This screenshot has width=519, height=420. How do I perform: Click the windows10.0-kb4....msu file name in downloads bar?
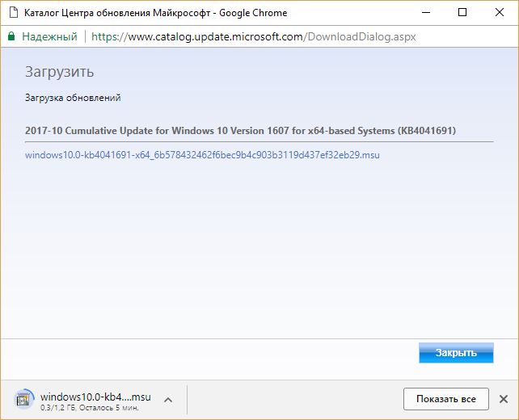[x=95, y=396]
